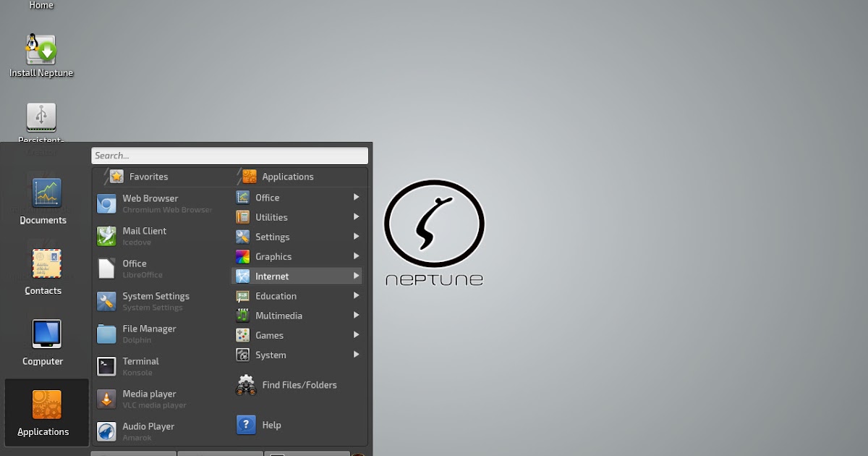868x456 pixels.
Task: Open Find Files/Folders
Action: 298,384
